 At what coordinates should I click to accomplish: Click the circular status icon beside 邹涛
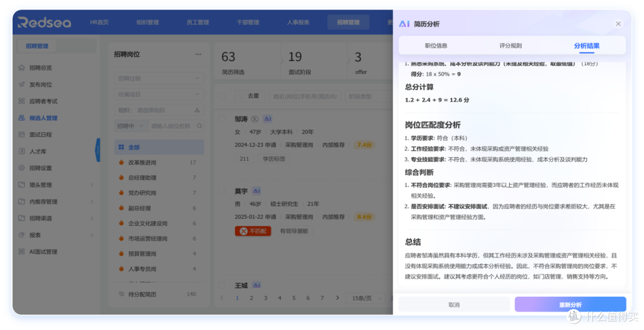coord(255,119)
